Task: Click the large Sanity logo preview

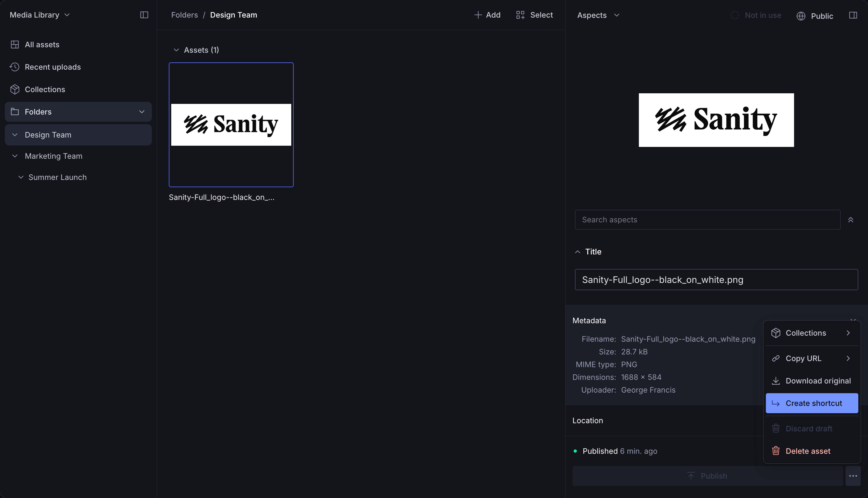Action: tap(716, 120)
